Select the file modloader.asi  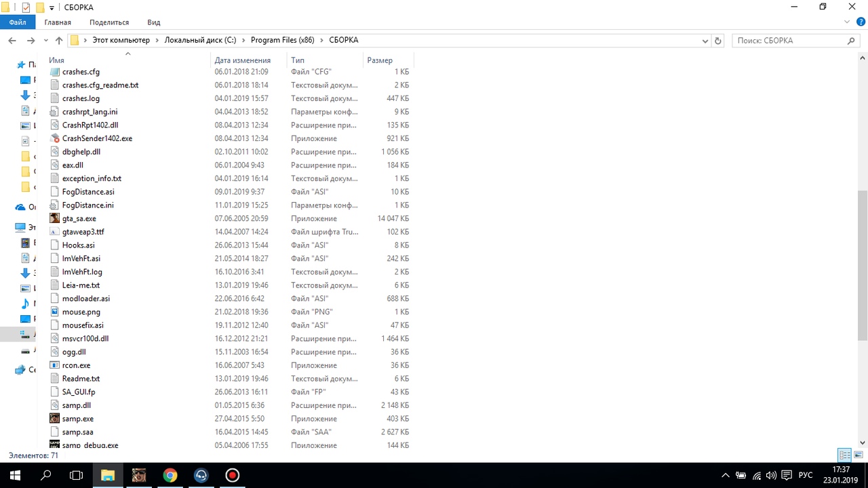point(86,298)
